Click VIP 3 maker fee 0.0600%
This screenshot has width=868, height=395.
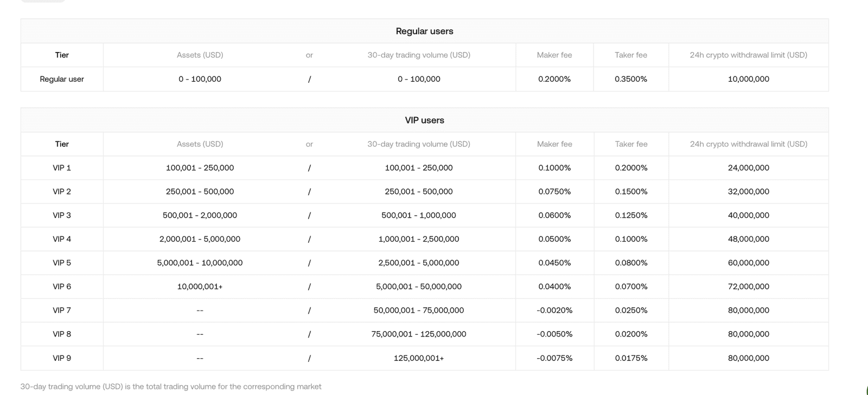tap(554, 215)
